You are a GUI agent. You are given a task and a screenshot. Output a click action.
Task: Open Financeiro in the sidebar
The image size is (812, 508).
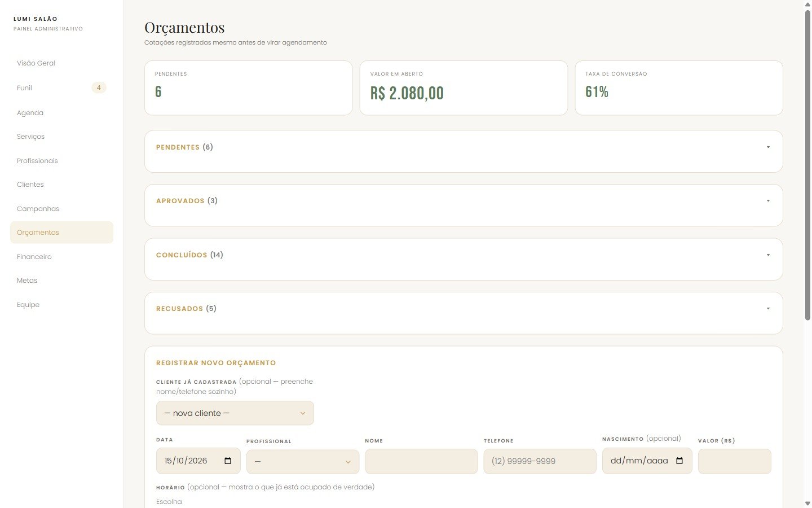click(61, 257)
